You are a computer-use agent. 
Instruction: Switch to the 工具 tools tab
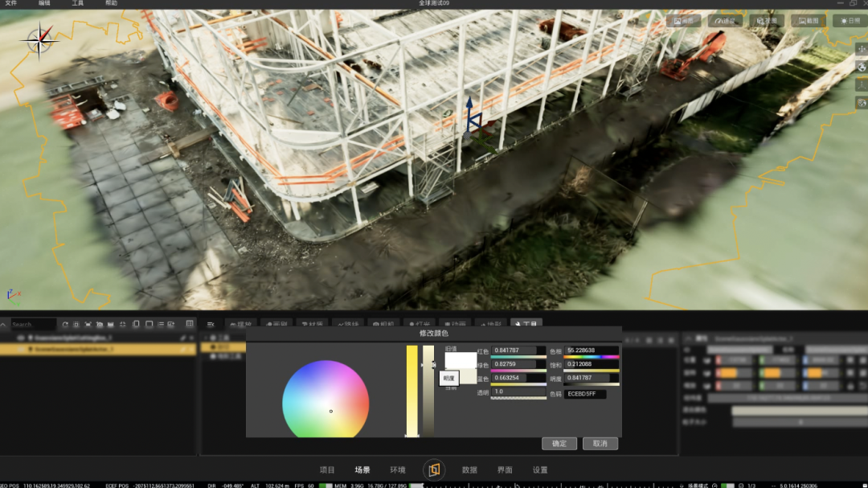526,324
